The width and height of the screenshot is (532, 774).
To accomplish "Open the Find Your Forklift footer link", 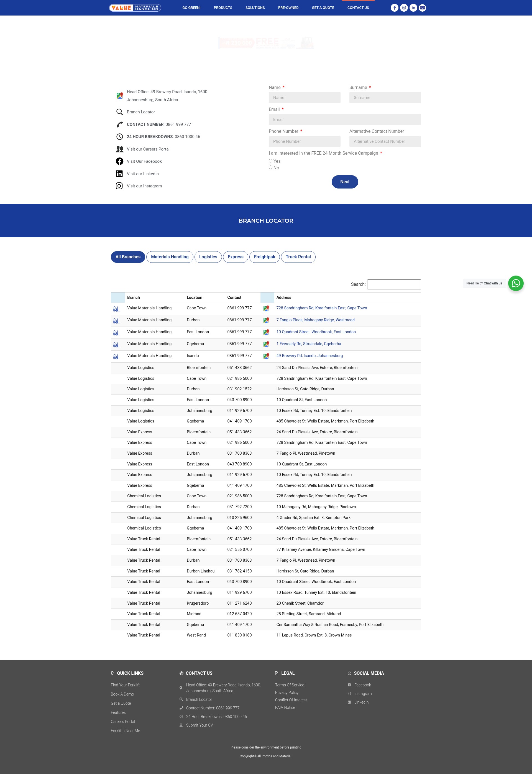I will pyautogui.click(x=125, y=685).
